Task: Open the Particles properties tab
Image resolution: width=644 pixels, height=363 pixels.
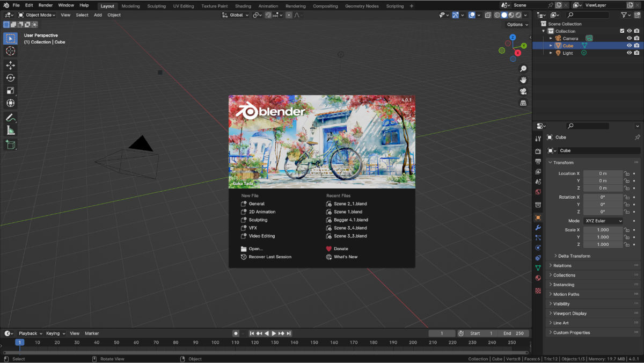Action: point(538,237)
